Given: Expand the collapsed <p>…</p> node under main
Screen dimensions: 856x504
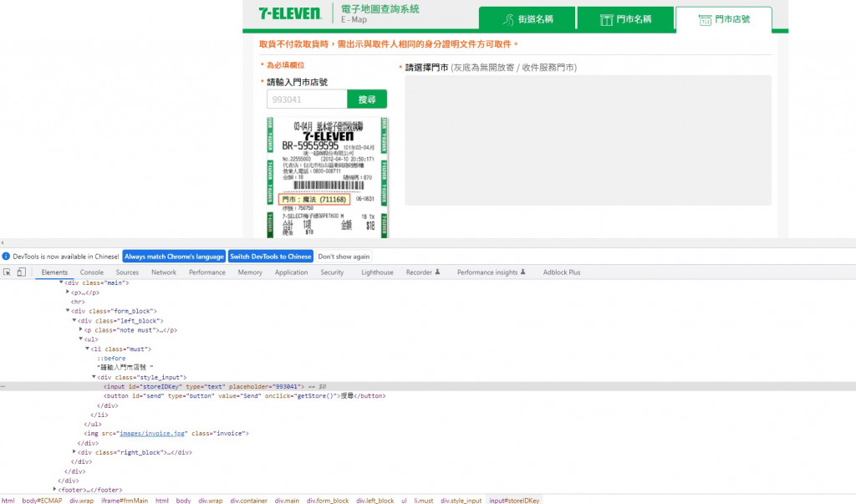Looking at the screenshot, I should 68,293.
